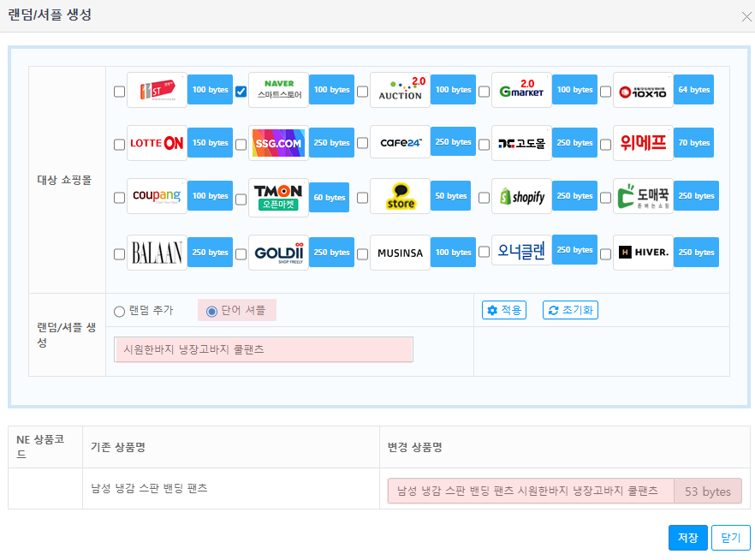
Task: Check the 오너클랜 checkbox
Action: pos(485,252)
